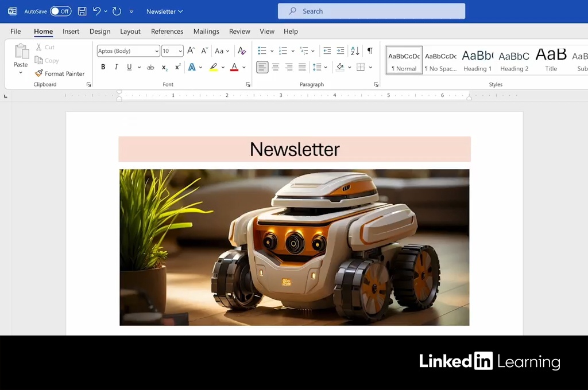Apply bold formatting
This screenshot has height=390, width=588.
coord(103,67)
